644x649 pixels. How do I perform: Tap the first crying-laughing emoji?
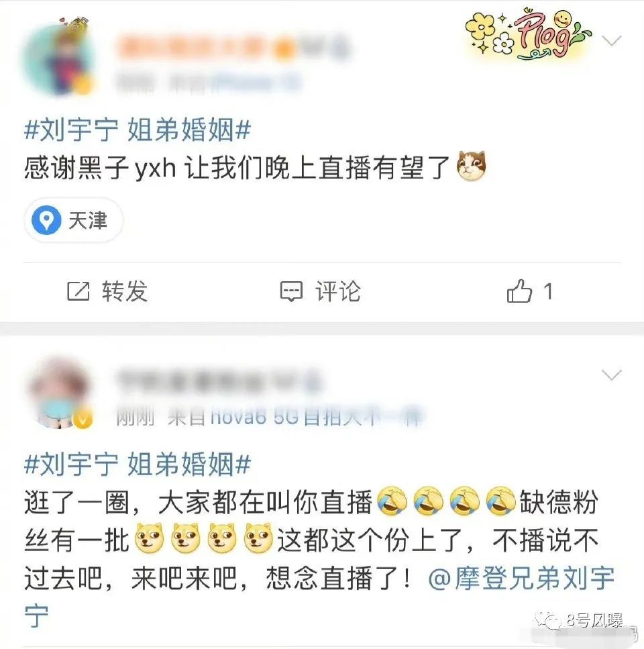[x=391, y=501]
